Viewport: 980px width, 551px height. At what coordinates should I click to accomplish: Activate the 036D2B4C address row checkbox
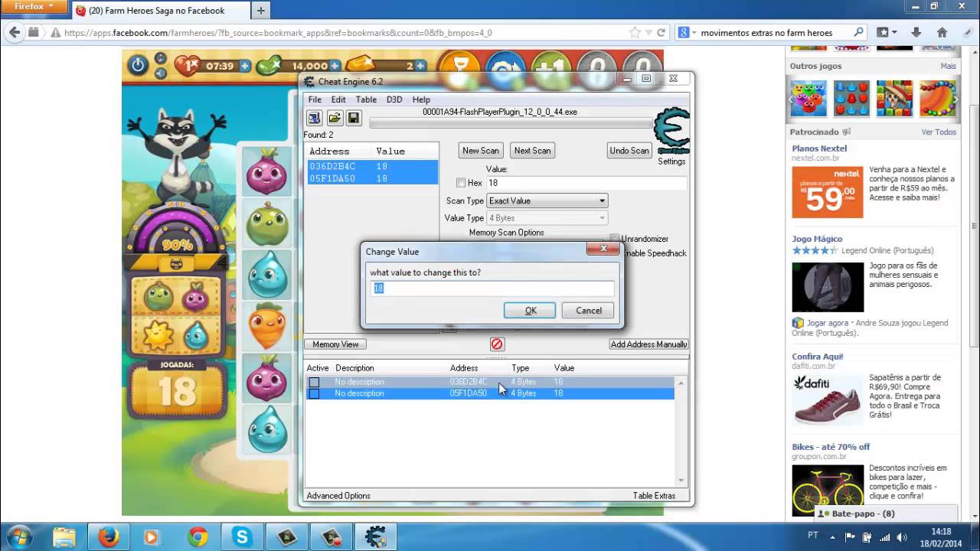tap(314, 382)
